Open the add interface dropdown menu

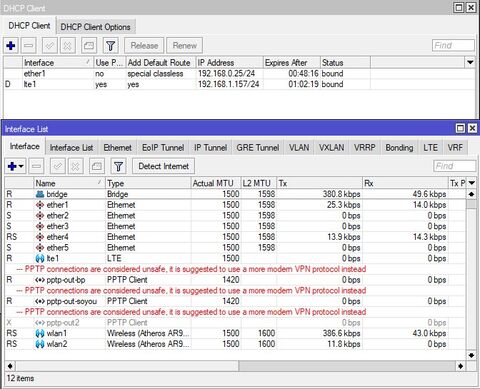tap(15, 166)
